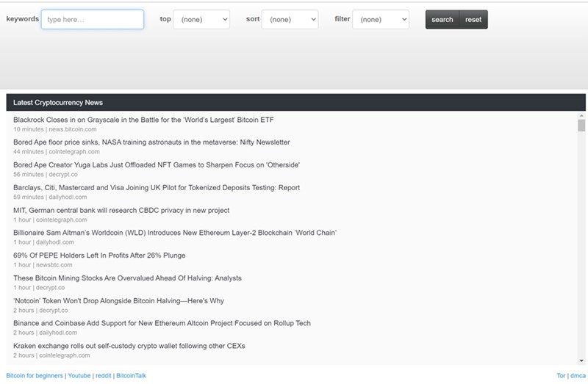Image resolution: width=588 pixels, height=384 pixels.
Task: Open the Youtube footer link
Action: pyautogui.click(x=79, y=376)
